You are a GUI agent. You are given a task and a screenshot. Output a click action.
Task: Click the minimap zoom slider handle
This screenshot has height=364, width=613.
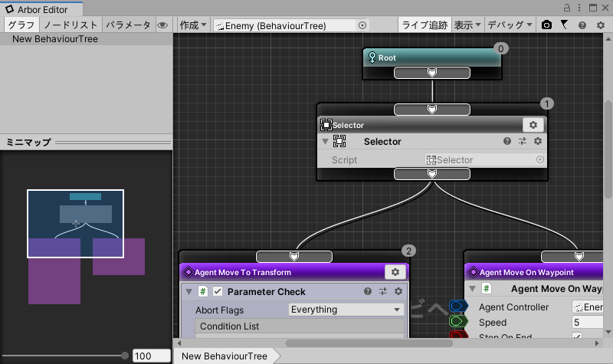pos(125,356)
